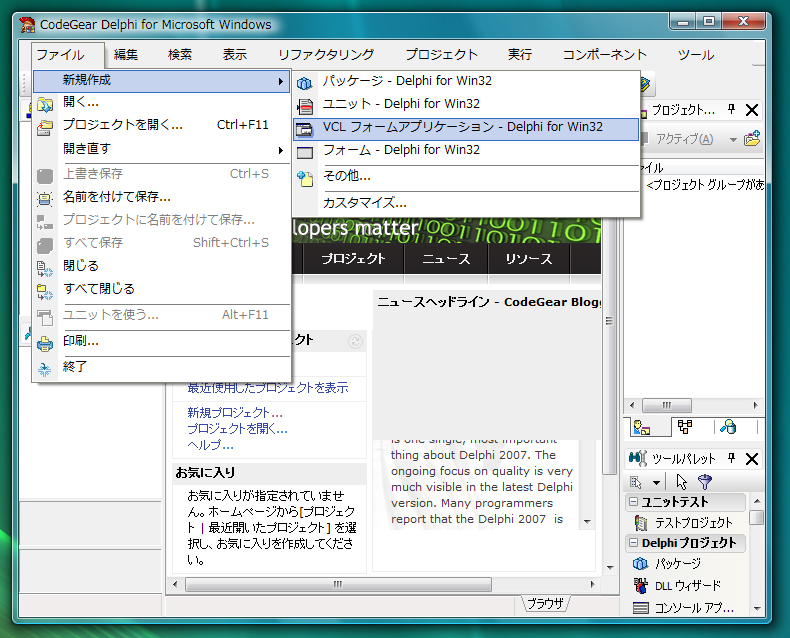Close the Project Manager panel with its X
This screenshot has width=790, height=638.
click(x=752, y=110)
